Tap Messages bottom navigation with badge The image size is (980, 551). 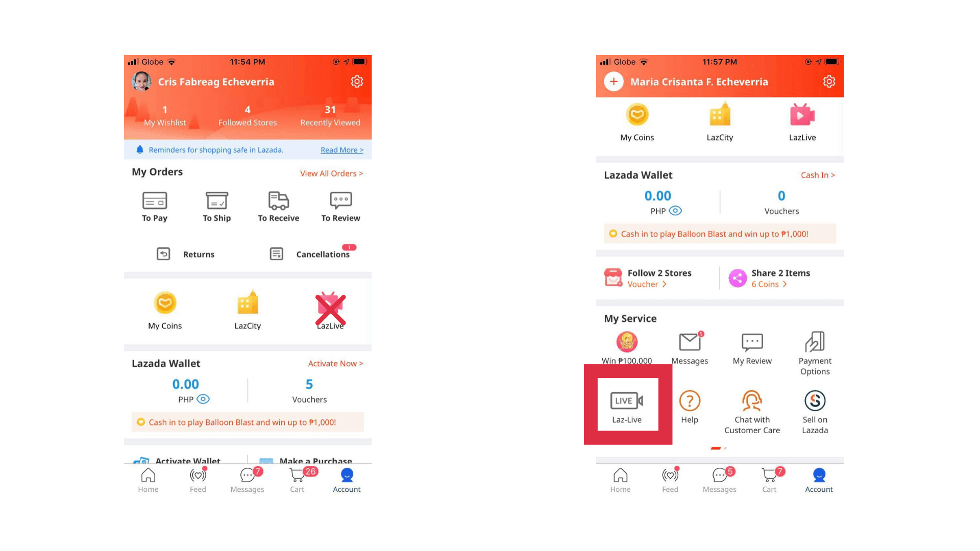coord(247,480)
